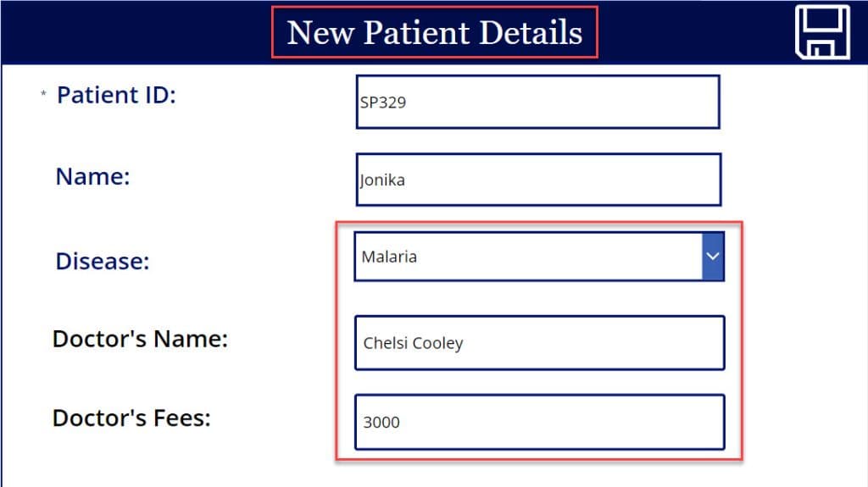Place cursor on SP329 text
This screenshot has width=868, height=487.
coord(383,102)
